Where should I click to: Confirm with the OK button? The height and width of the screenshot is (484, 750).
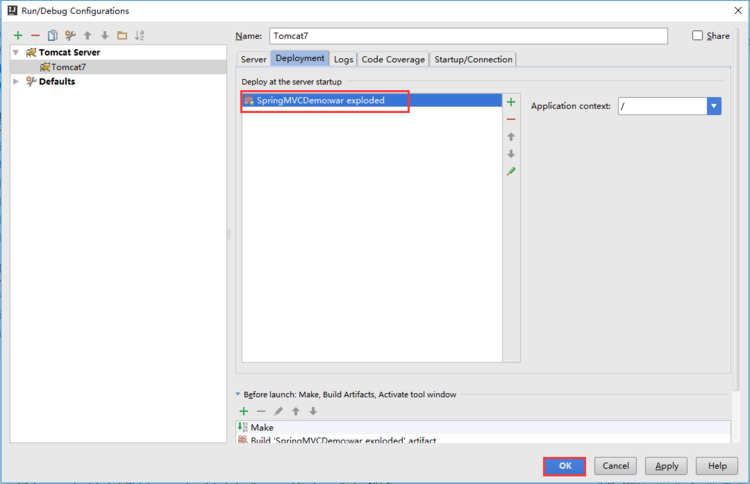click(x=565, y=466)
